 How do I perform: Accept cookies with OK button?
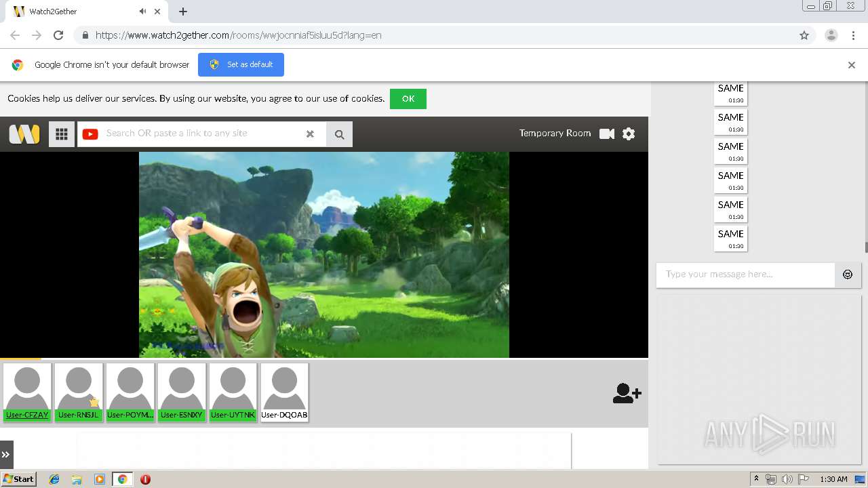point(408,98)
